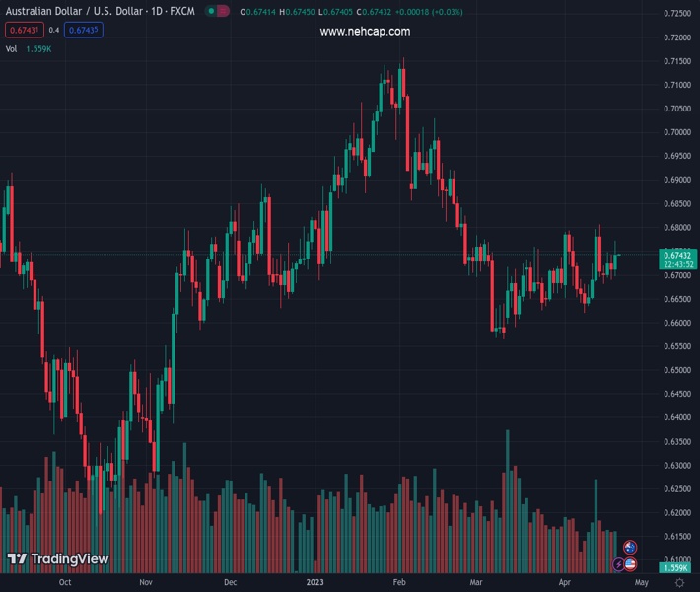This screenshot has width=700, height=592.
Task: Click the www.nehcap.com watermark link
Action: [x=365, y=32]
